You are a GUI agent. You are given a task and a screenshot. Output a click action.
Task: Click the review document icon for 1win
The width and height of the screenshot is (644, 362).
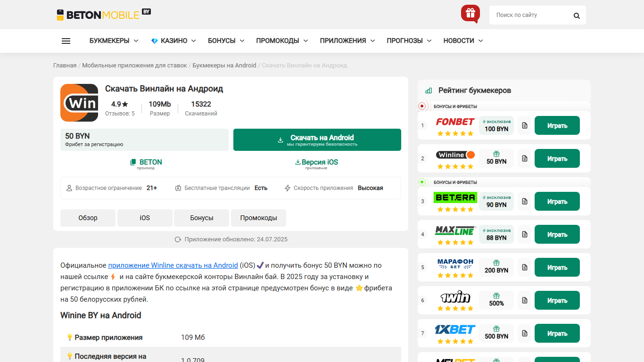524,300
